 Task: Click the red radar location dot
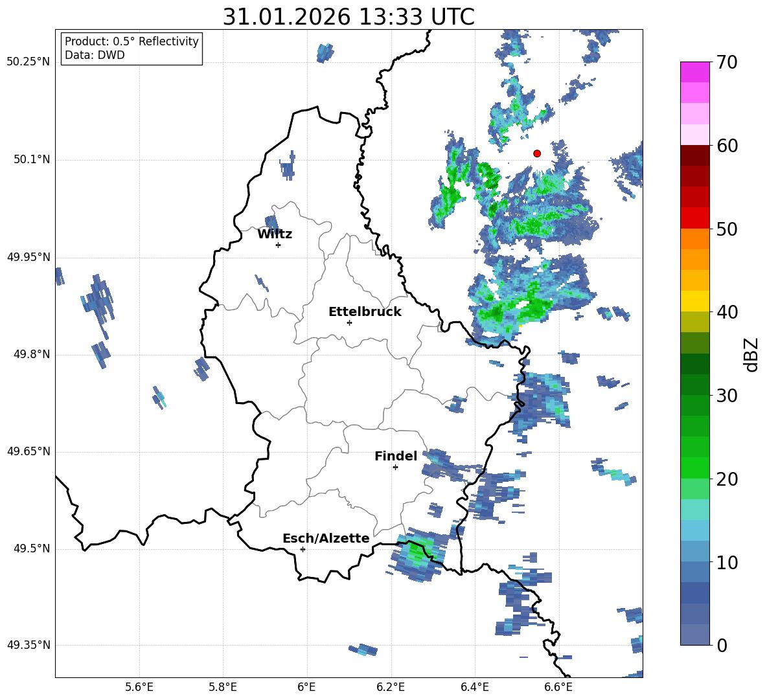[x=536, y=153]
